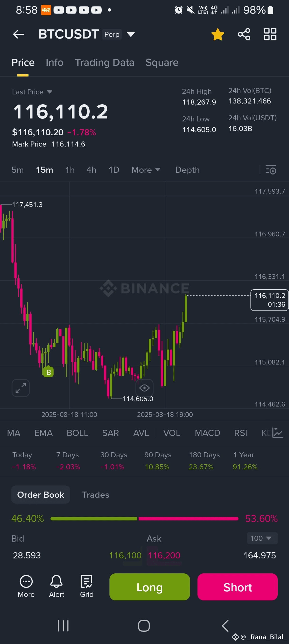Enable the MA indicator
The height and width of the screenshot is (644, 289).
[14, 433]
